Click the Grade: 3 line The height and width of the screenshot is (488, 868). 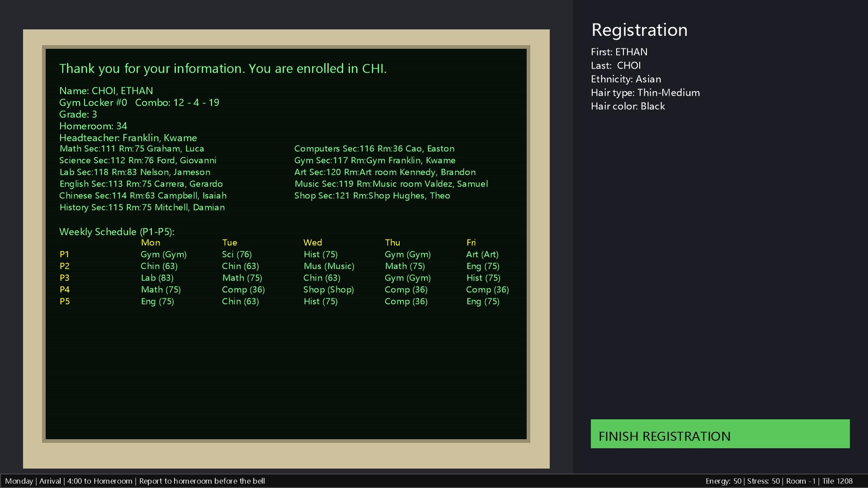click(x=78, y=114)
